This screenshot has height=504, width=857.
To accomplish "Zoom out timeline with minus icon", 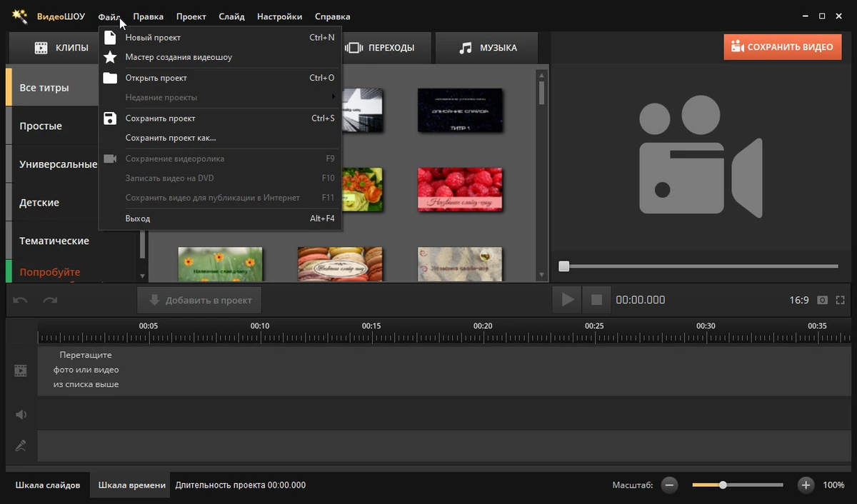I will click(x=669, y=485).
